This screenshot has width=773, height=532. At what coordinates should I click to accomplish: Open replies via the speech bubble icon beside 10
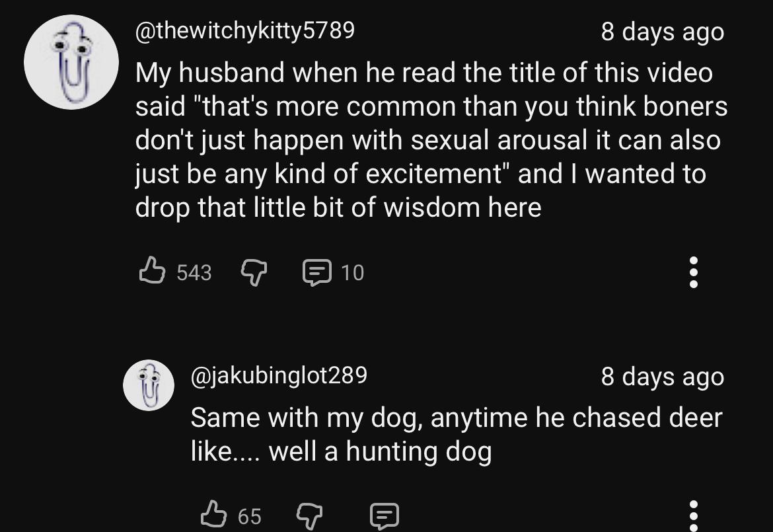coord(316,272)
